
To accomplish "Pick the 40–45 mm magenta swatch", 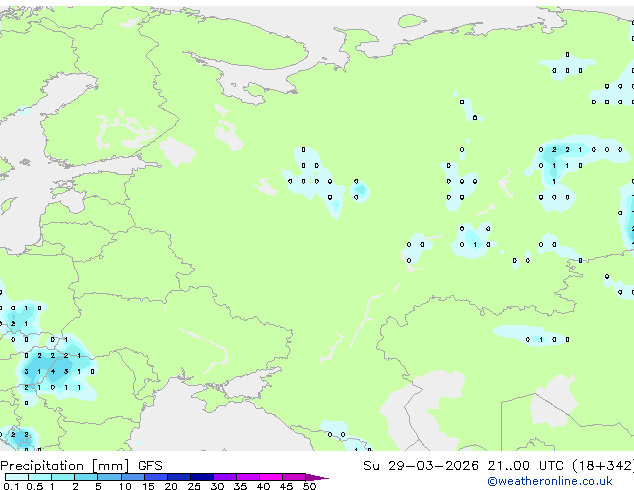I will click(x=271, y=477).
